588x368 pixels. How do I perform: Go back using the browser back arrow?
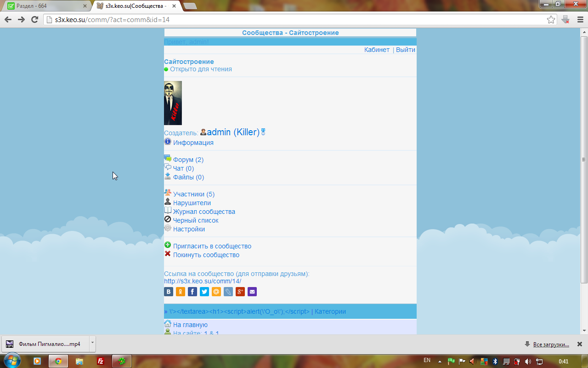tap(8, 19)
